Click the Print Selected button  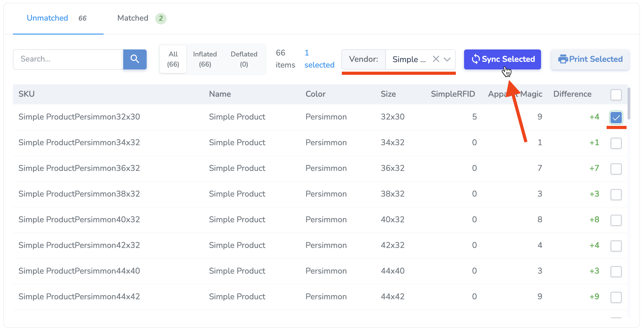pos(590,59)
